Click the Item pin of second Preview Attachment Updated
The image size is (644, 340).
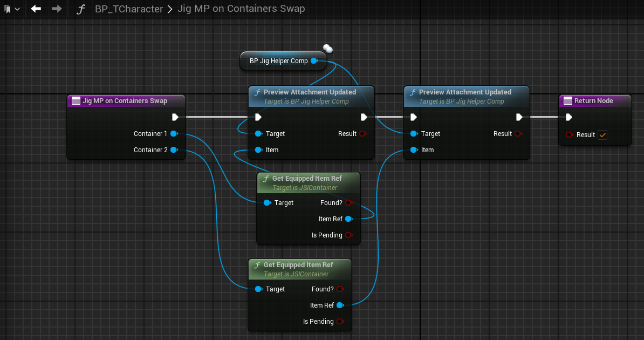[414, 149]
